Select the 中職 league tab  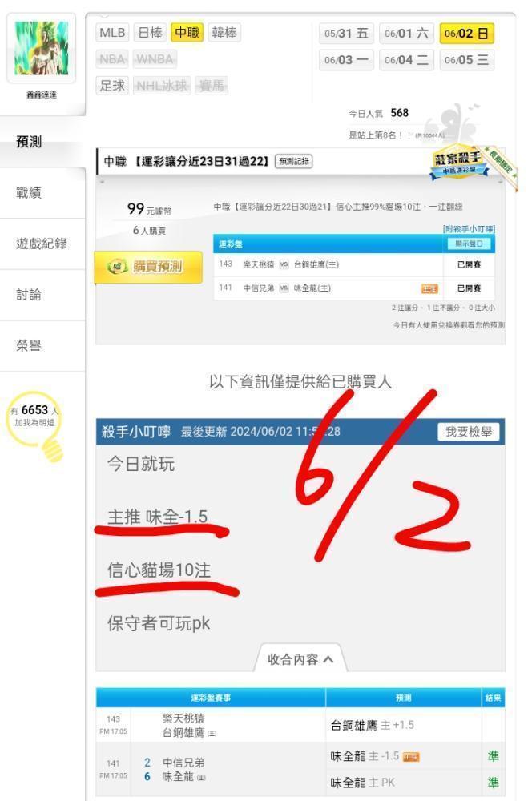pyautogui.click(x=187, y=33)
